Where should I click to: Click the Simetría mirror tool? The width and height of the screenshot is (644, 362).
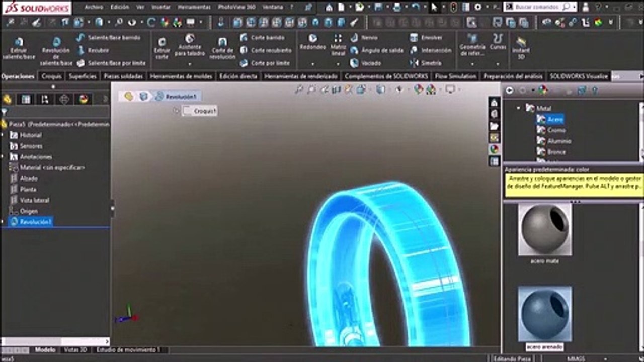pos(426,63)
